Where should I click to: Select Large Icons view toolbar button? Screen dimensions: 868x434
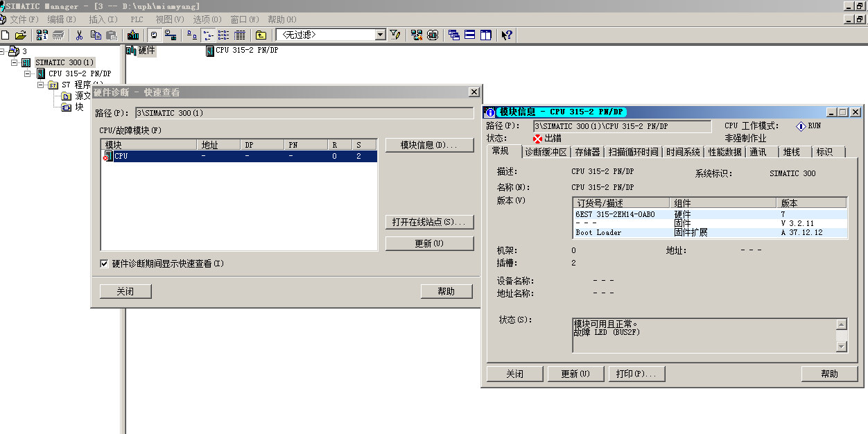(192, 35)
